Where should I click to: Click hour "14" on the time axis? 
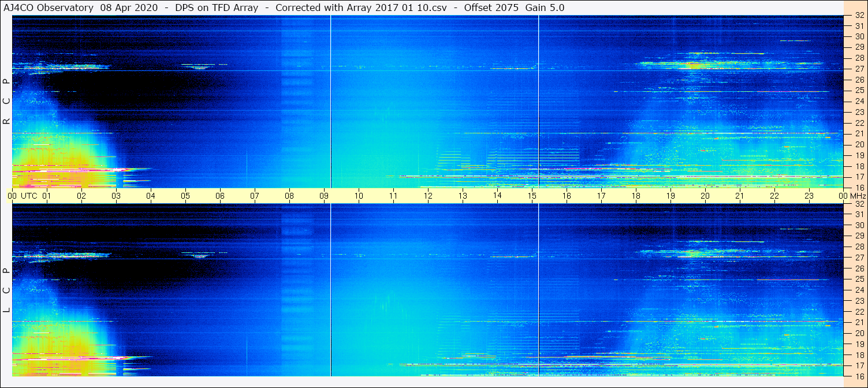click(x=497, y=196)
